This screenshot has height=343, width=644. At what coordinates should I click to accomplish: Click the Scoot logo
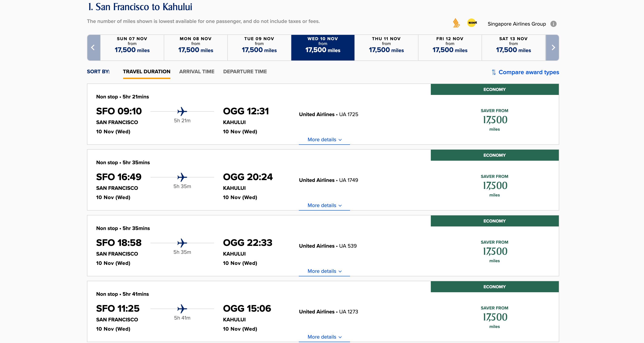tap(472, 23)
